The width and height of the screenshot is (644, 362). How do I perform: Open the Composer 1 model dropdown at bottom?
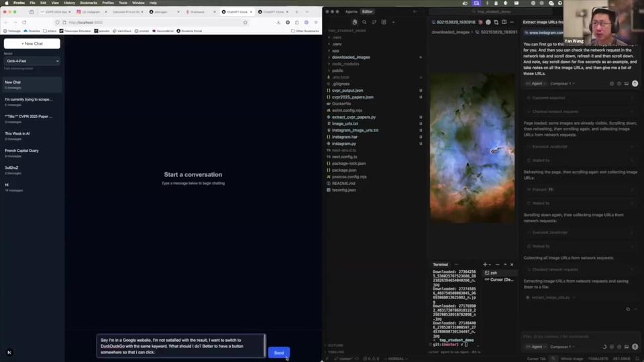pyautogui.click(x=563, y=347)
